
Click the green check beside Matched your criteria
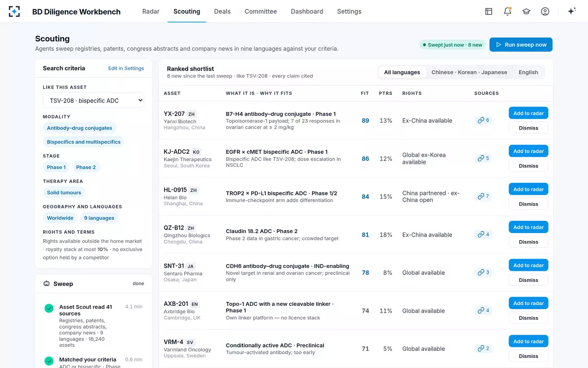(49, 361)
